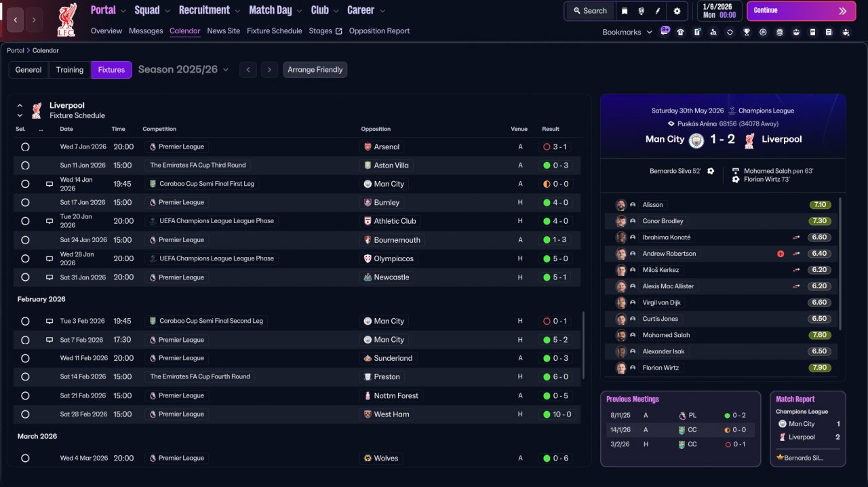Go to previous season with left arrow

point(248,70)
